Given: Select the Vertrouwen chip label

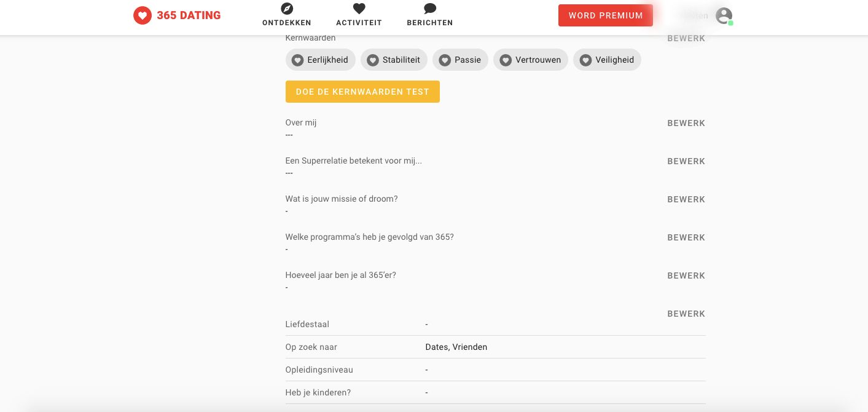Looking at the screenshot, I should coord(538,60).
